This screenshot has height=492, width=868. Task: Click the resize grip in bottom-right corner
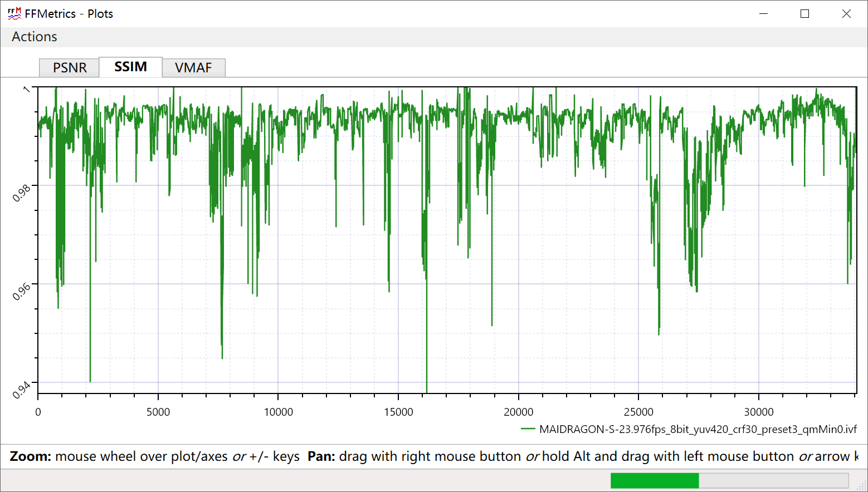[861, 486]
